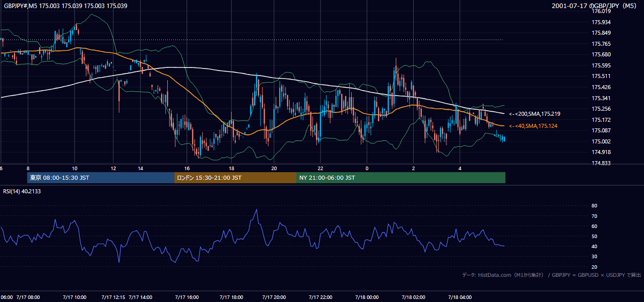Viewport: 644px width, 302px height.
Task: Click the 60 level on RSI scale
Action: click(594, 226)
